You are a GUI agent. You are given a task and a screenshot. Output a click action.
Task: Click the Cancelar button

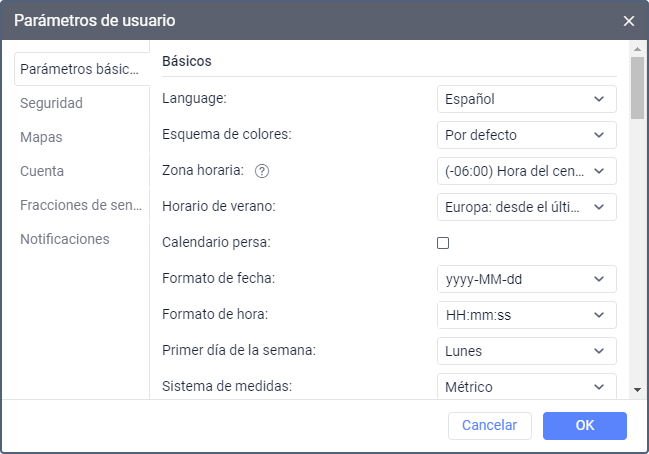click(x=489, y=425)
